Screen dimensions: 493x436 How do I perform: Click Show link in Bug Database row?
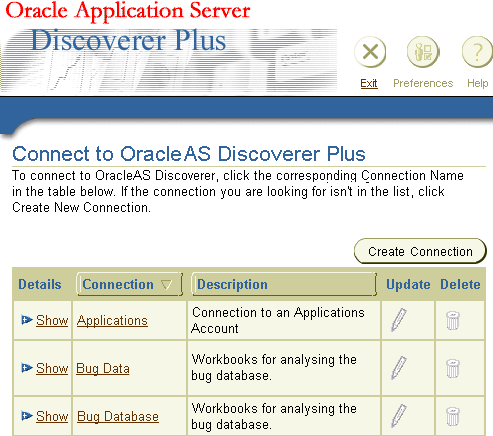(x=52, y=416)
